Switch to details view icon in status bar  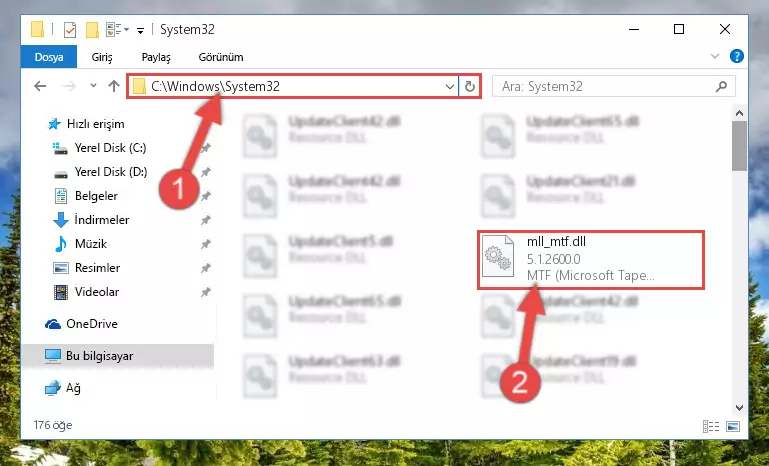[711, 426]
